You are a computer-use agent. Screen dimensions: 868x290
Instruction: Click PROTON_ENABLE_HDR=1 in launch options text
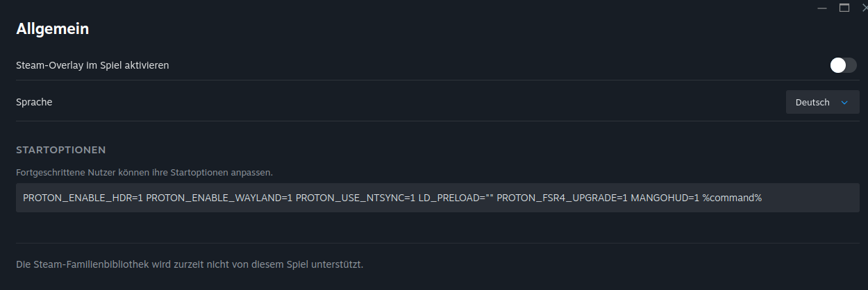coord(83,198)
